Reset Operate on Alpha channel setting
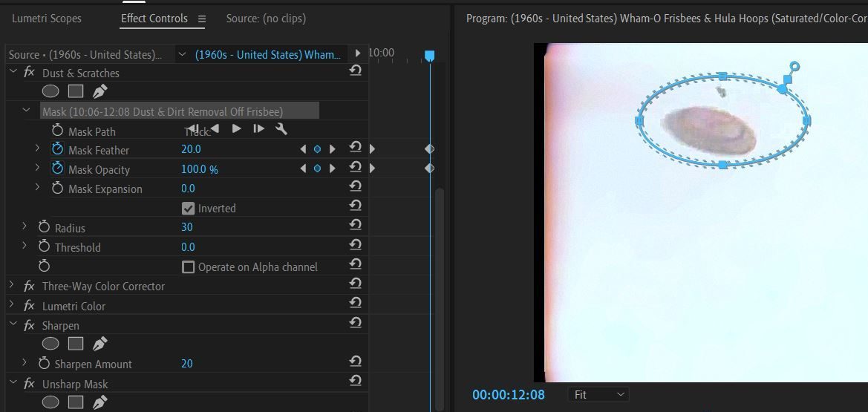The image size is (868, 412). point(356,265)
